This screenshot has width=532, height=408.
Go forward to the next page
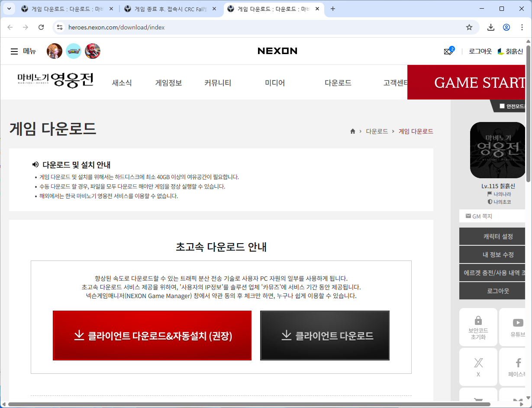click(26, 27)
